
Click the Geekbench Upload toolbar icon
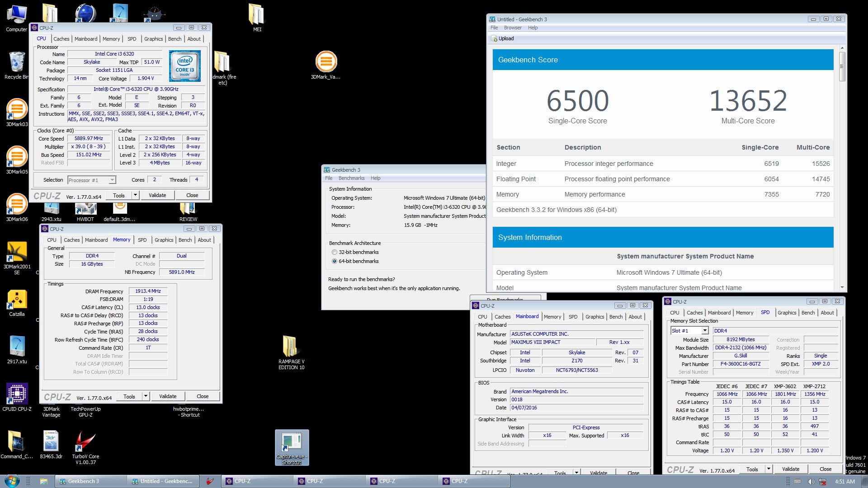tap(503, 38)
